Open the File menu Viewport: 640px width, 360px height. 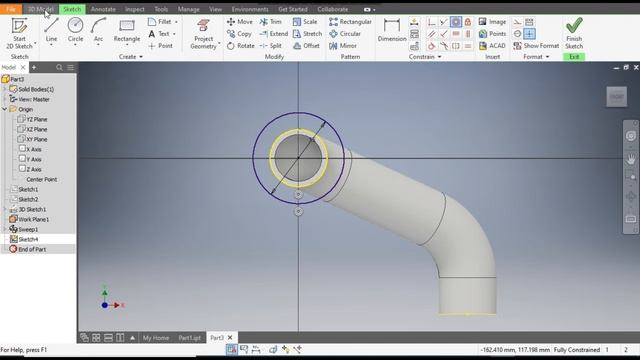[11, 9]
